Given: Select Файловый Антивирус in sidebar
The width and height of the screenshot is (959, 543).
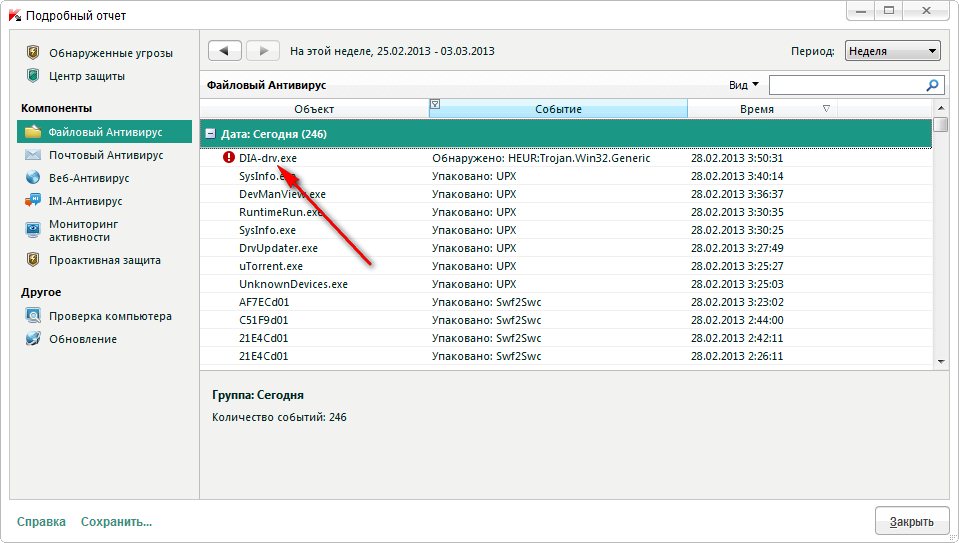Looking at the screenshot, I should (105, 131).
